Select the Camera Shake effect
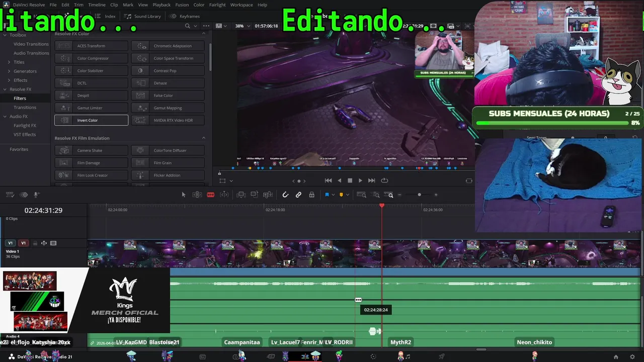The height and width of the screenshot is (362, 644). click(x=91, y=150)
